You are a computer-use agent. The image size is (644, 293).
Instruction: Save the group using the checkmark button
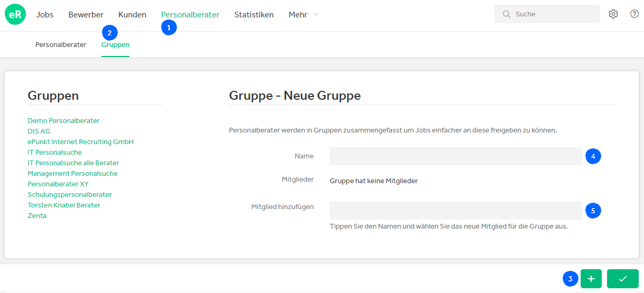pos(623,279)
